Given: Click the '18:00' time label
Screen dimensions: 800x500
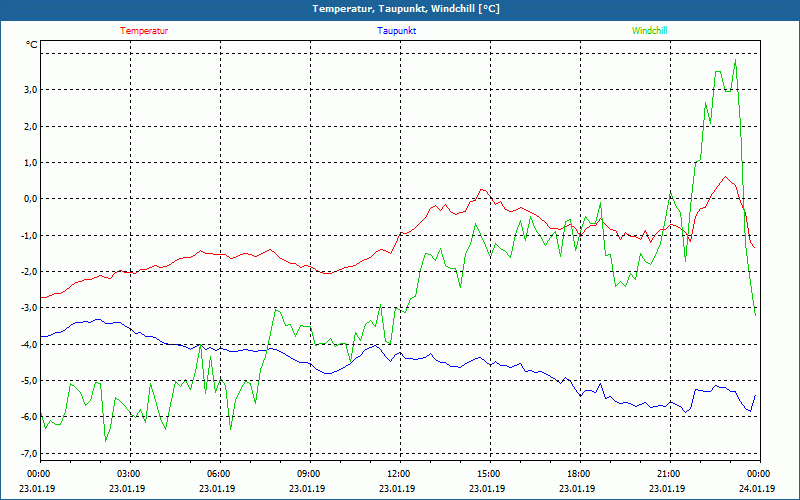Looking at the screenshot, I should click(x=577, y=474).
